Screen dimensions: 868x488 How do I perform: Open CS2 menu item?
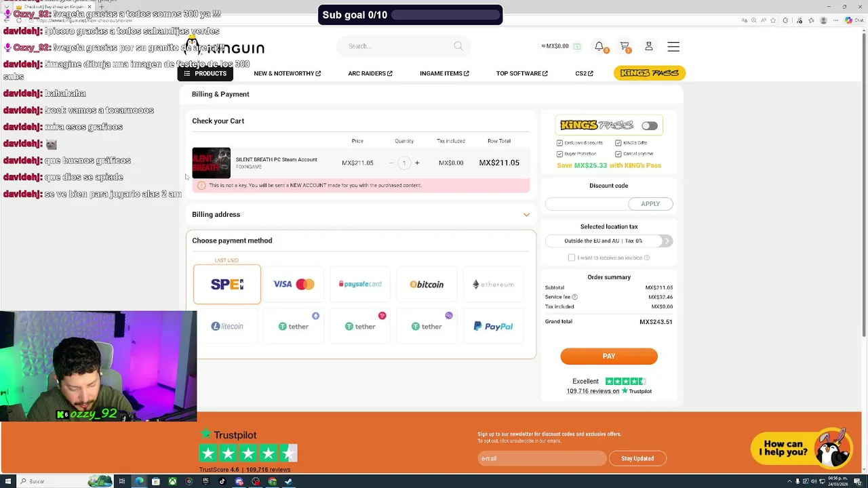[x=585, y=73]
